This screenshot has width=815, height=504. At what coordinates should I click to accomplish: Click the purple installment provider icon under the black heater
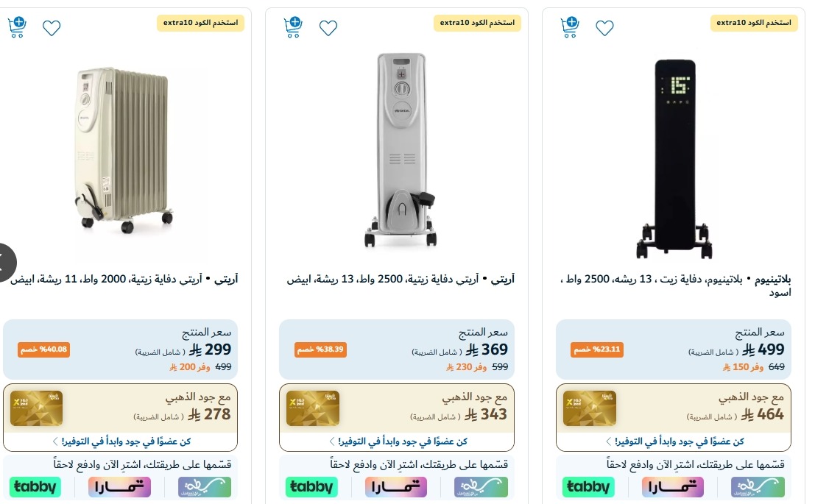[672, 486]
